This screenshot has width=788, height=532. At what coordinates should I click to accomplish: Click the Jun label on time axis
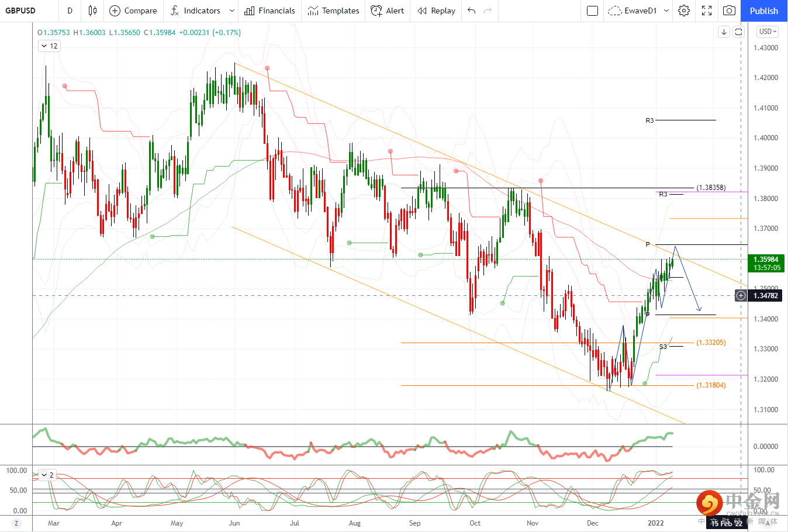point(234,523)
